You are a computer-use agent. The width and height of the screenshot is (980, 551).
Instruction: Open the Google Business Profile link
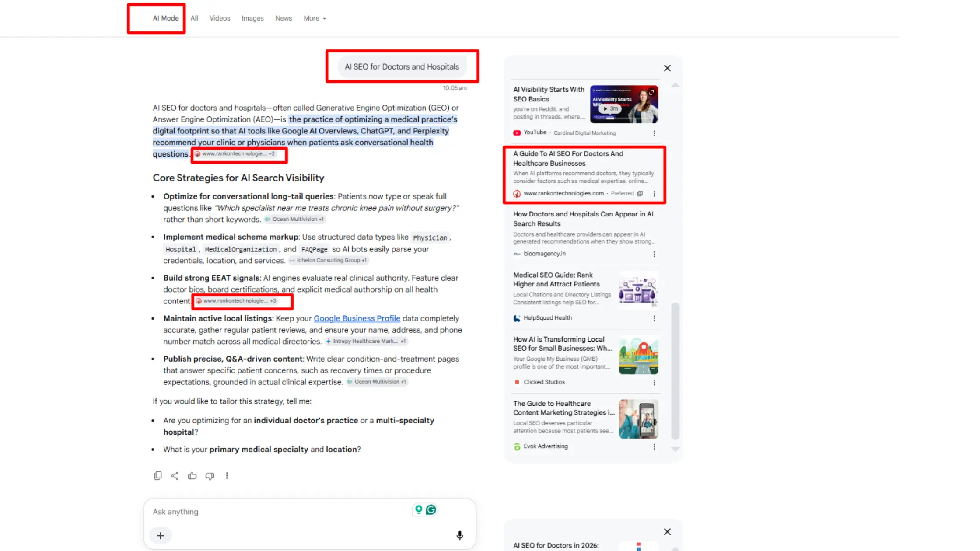click(357, 318)
